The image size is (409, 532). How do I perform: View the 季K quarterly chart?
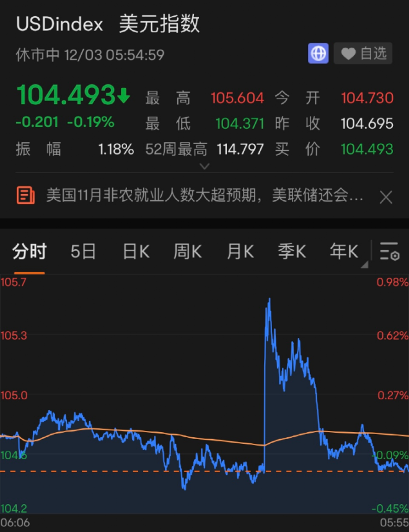[292, 252]
